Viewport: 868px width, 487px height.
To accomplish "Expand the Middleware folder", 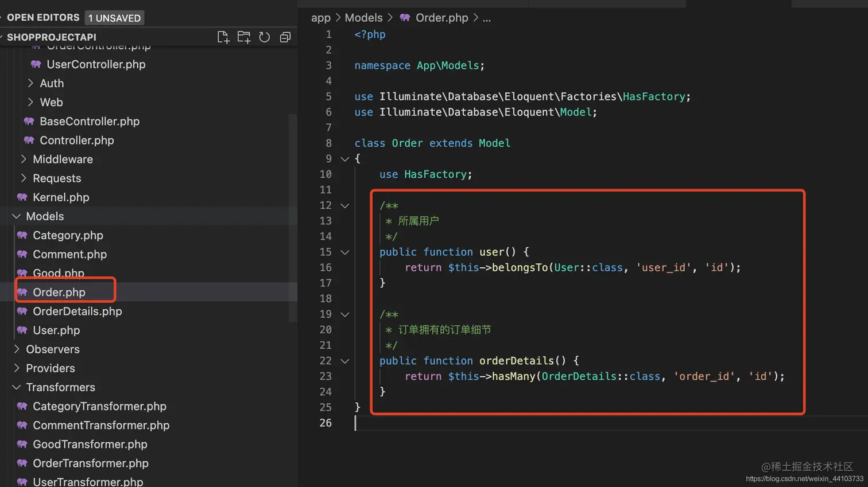I will coord(63,159).
